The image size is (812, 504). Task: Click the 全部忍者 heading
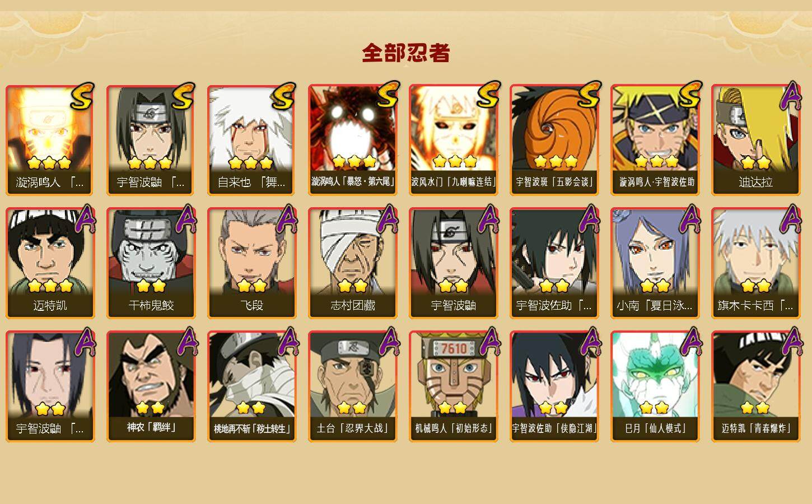point(406,53)
